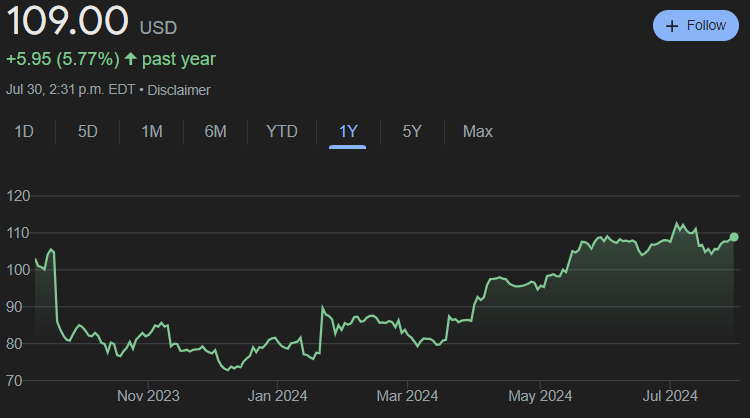
Task: Select the 5D chart range
Action: 88,132
